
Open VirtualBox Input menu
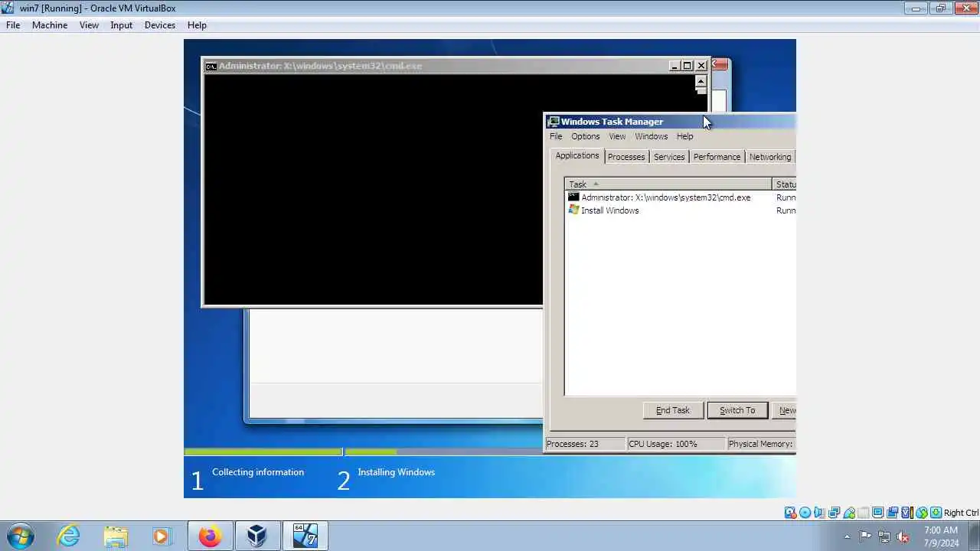click(121, 25)
